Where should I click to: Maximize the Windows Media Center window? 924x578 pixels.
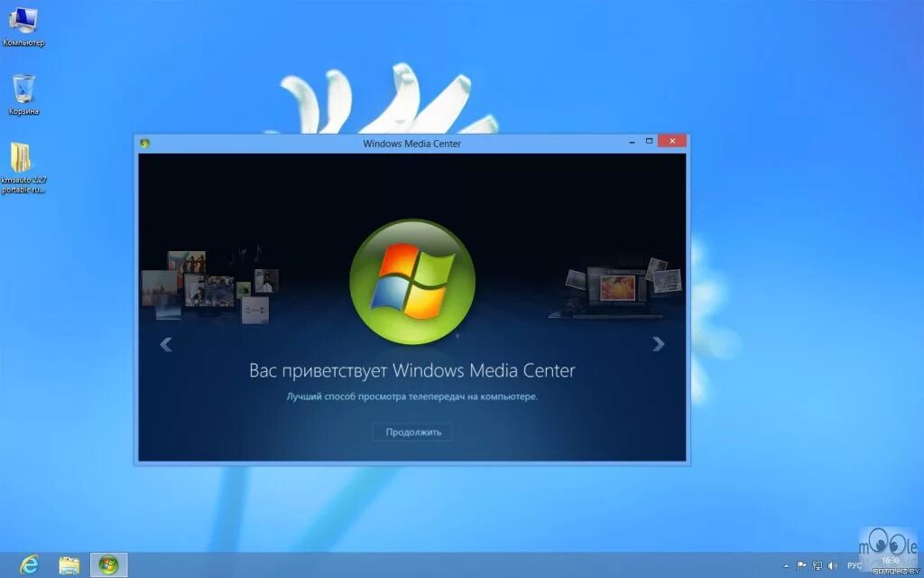649,142
